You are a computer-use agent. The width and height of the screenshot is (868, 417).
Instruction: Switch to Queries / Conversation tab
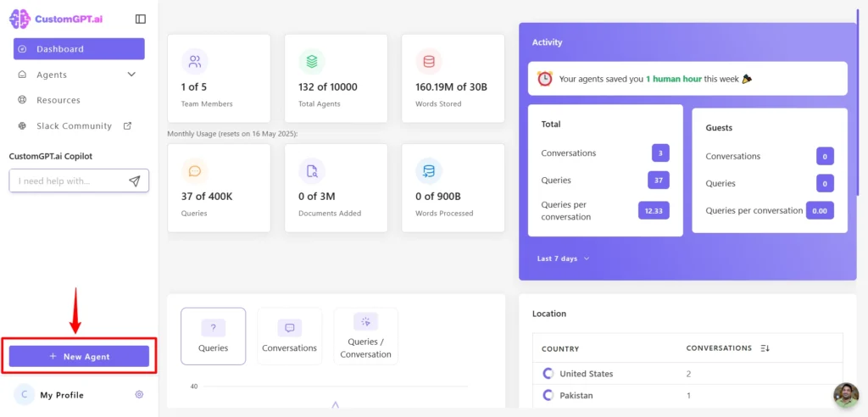(x=366, y=336)
